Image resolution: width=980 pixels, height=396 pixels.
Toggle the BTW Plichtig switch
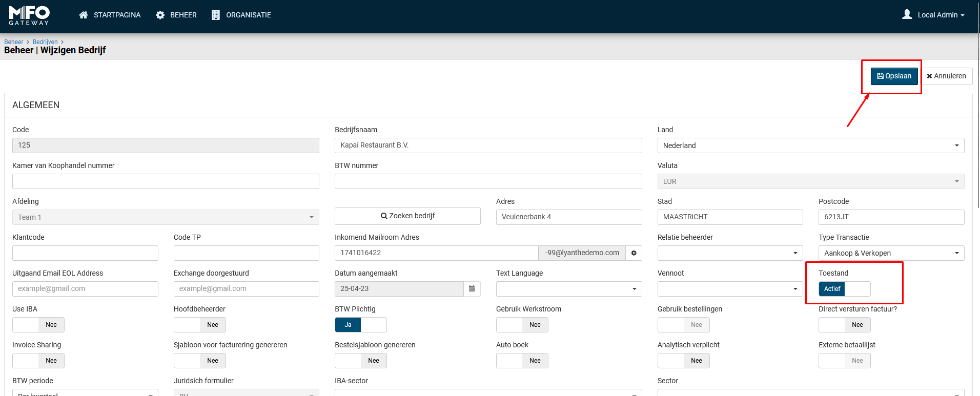[x=360, y=325]
